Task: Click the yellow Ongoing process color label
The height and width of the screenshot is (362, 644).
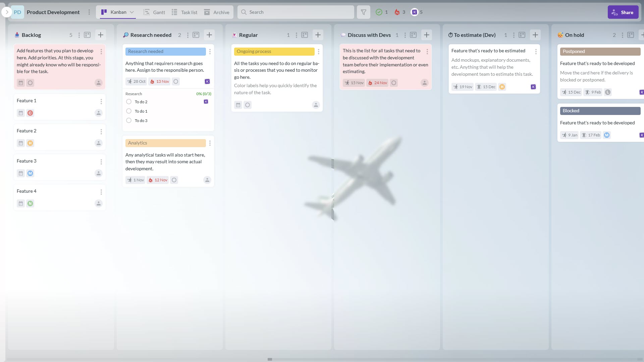Action: pos(274,51)
